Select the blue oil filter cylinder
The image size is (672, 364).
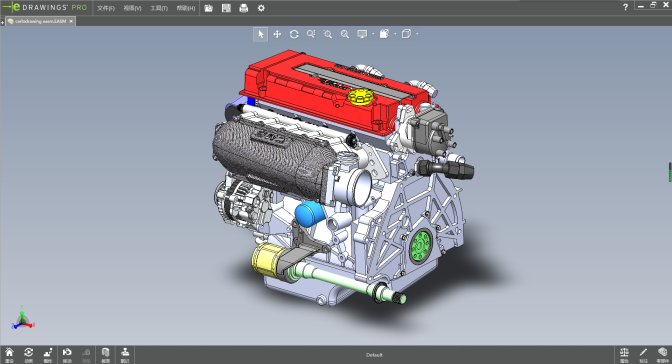tap(309, 214)
